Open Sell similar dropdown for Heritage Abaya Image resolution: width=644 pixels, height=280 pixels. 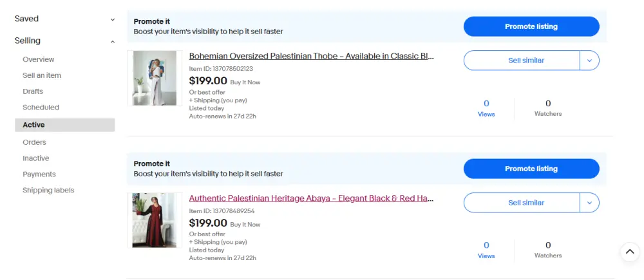click(x=589, y=203)
